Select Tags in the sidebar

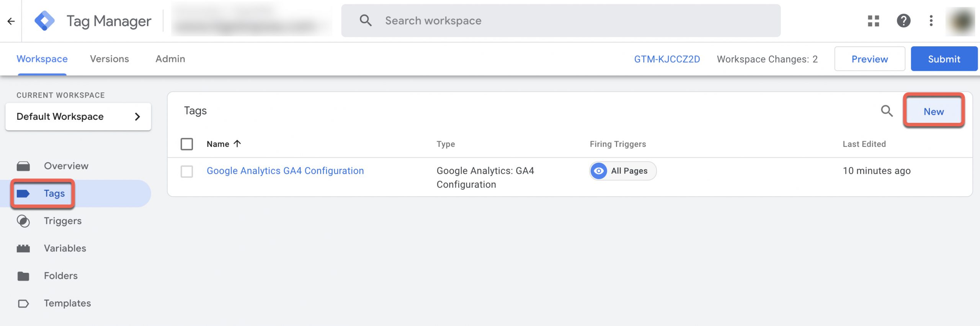(54, 193)
